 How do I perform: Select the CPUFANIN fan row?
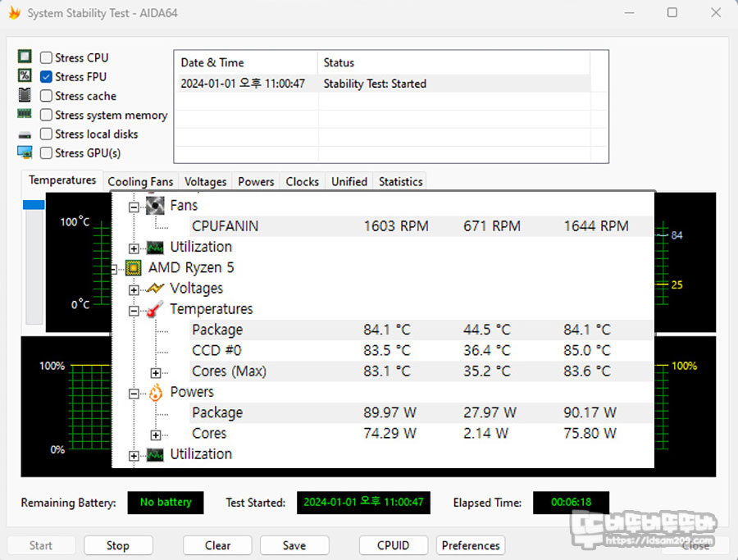click(421, 226)
